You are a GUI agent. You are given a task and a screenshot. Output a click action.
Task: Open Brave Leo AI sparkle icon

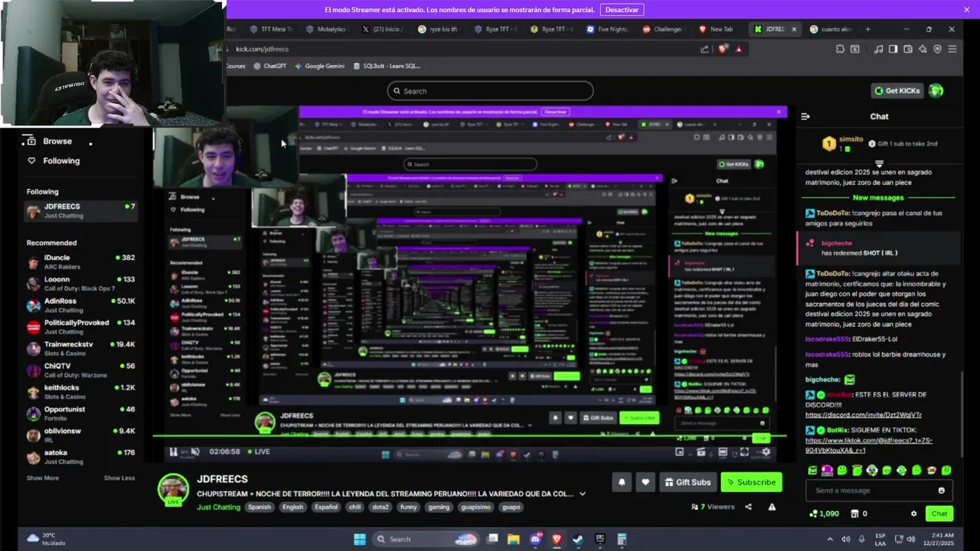[923, 49]
